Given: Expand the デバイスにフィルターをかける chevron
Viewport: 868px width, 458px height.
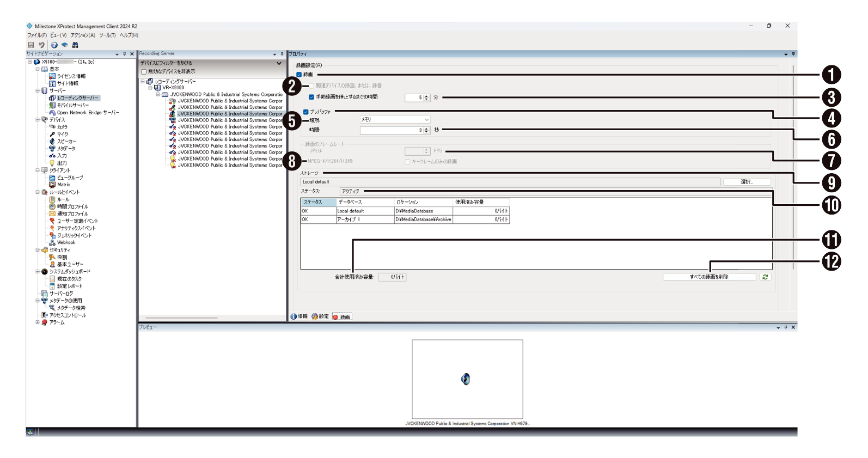Looking at the screenshot, I should click(x=279, y=63).
